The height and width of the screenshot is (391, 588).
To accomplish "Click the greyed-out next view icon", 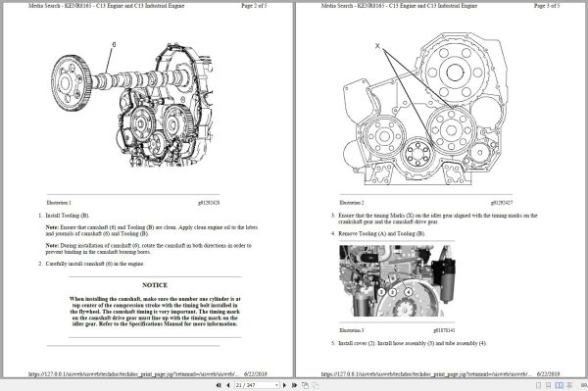I will [x=316, y=385].
